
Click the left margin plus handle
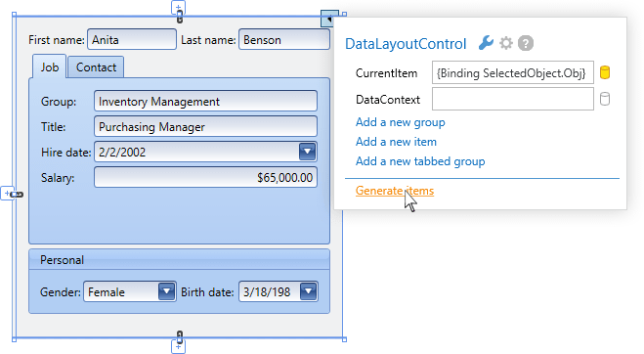click(7, 193)
